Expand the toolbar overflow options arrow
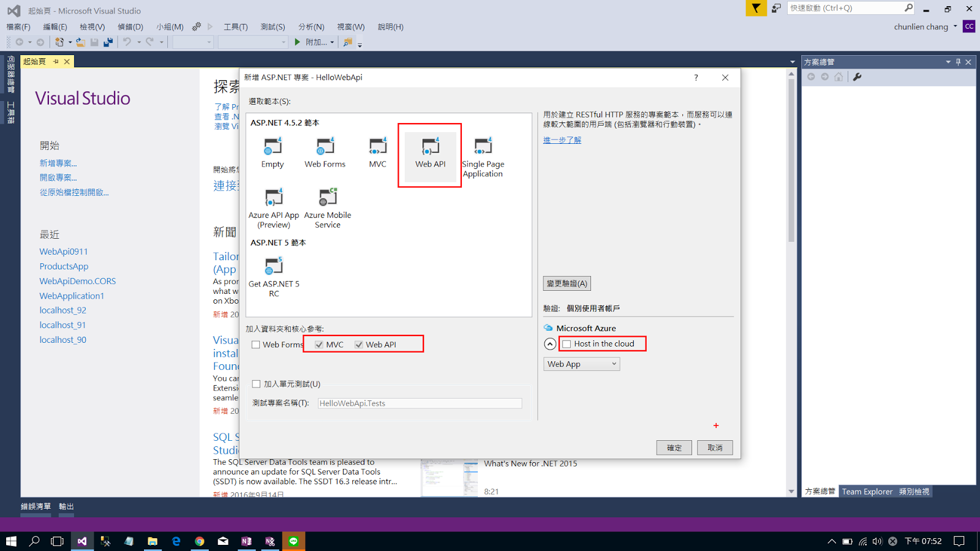The width and height of the screenshot is (980, 551). coord(360,43)
